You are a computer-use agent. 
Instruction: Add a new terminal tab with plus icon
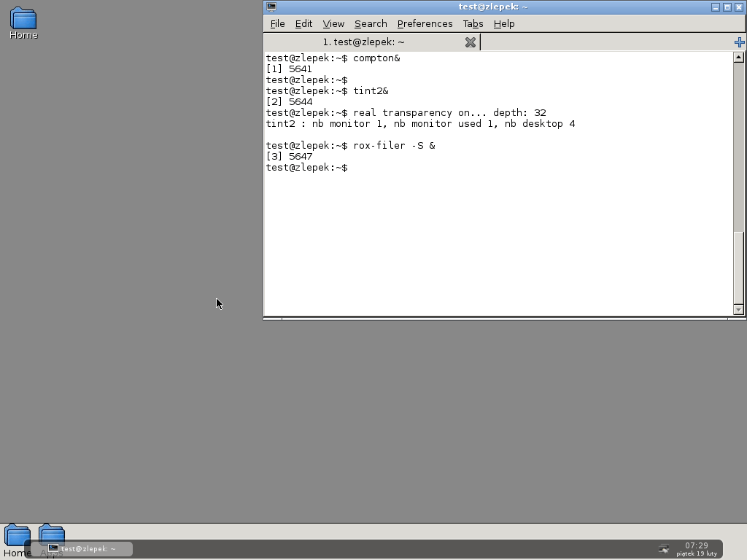pyautogui.click(x=740, y=42)
